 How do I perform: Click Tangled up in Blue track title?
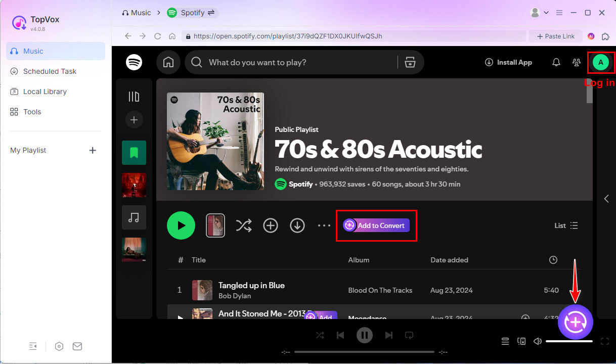(251, 285)
